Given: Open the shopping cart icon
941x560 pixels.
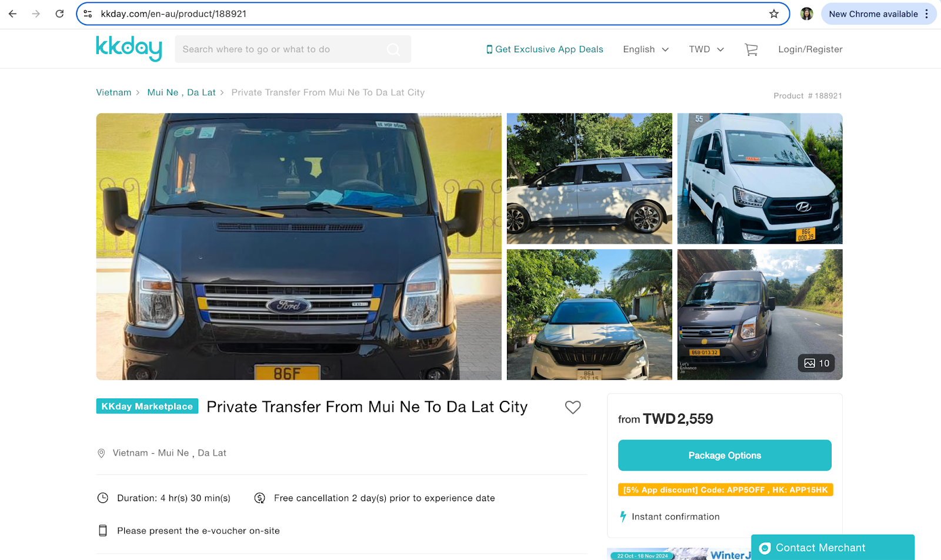Looking at the screenshot, I should (x=751, y=50).
